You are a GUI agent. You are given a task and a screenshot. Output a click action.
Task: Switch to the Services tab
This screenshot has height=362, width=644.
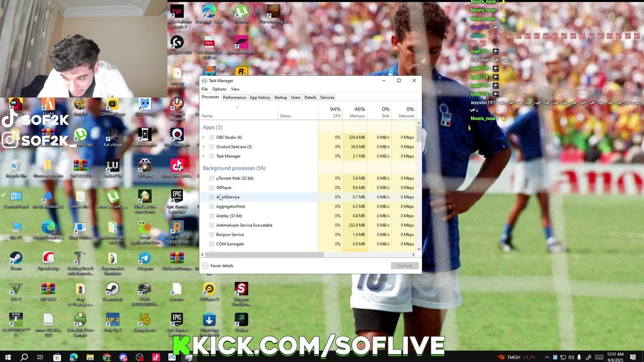327,98
